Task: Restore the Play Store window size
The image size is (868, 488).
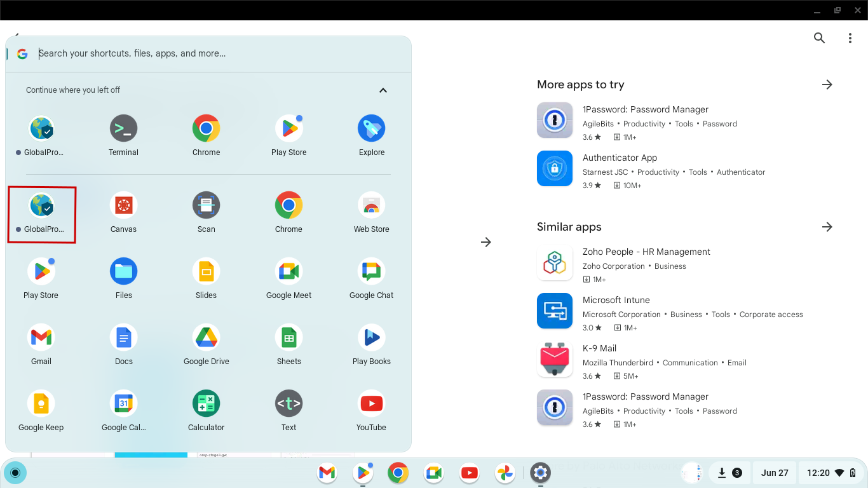Action: (x=837, y=10)
